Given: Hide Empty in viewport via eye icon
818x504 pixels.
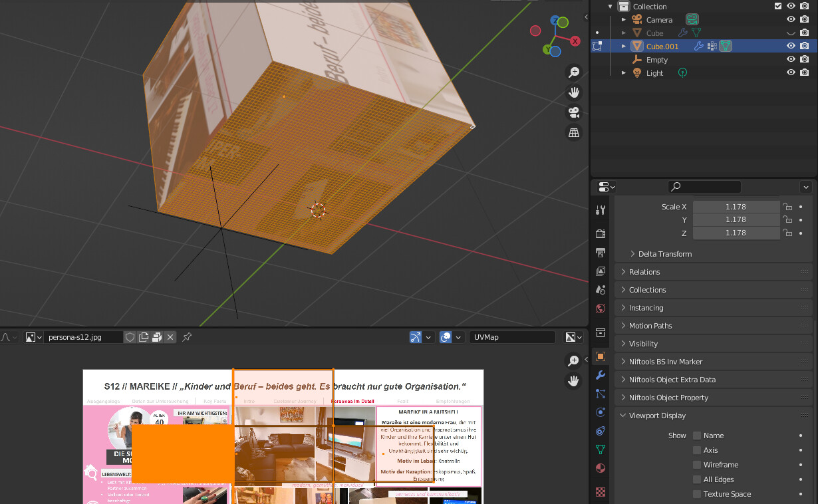Looking at the screenshot, I should [791, 59].
